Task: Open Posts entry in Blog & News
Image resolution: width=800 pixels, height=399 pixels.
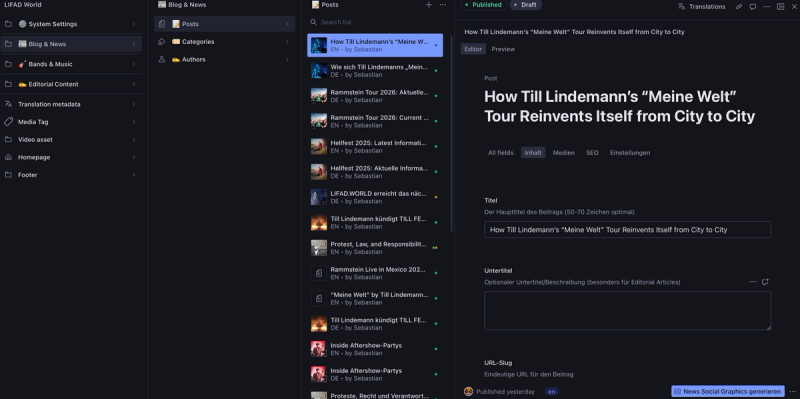Action: coord(224,24)
